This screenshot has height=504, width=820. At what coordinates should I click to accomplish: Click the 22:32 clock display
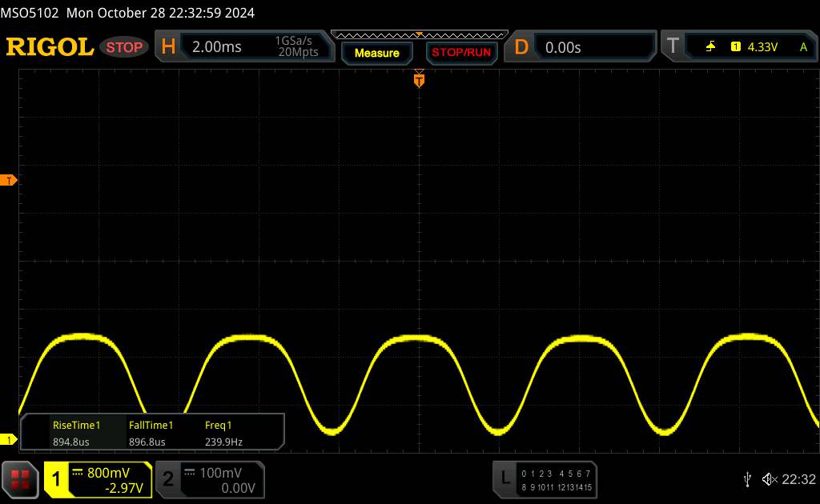(798, 479)
